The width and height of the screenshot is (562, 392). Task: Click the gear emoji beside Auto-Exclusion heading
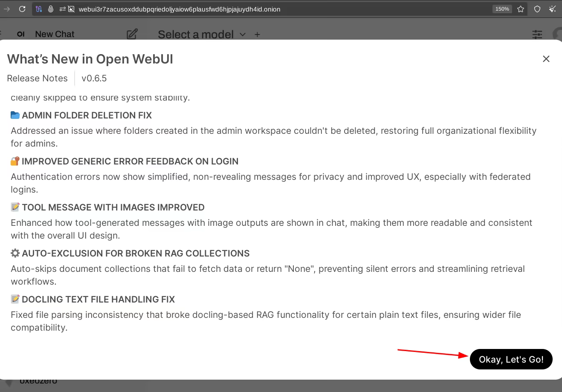[x=15, y=253]
